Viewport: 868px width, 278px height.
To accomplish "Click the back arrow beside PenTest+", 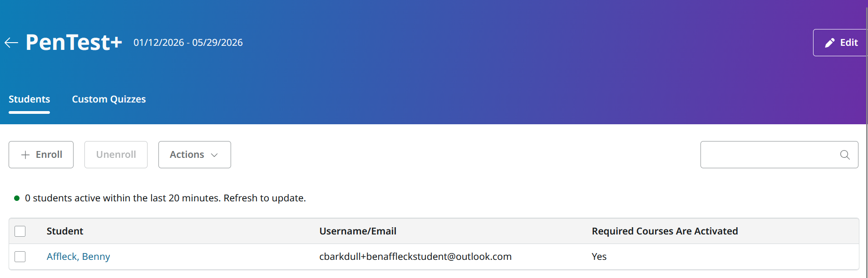I will click(11, 43).
